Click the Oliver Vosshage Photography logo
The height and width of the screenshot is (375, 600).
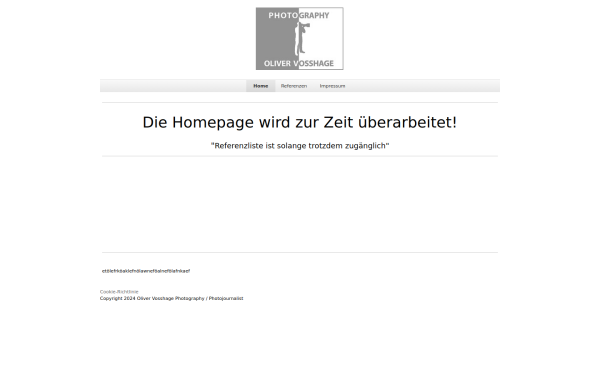[x=300, y=39]
